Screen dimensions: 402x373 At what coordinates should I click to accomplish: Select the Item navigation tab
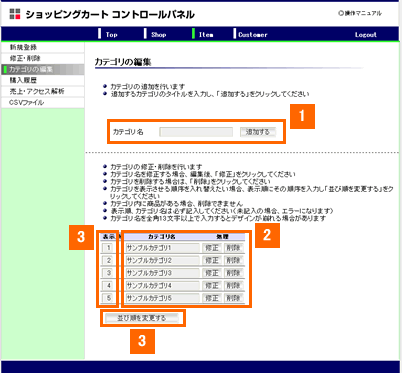[x=206, y=34]
